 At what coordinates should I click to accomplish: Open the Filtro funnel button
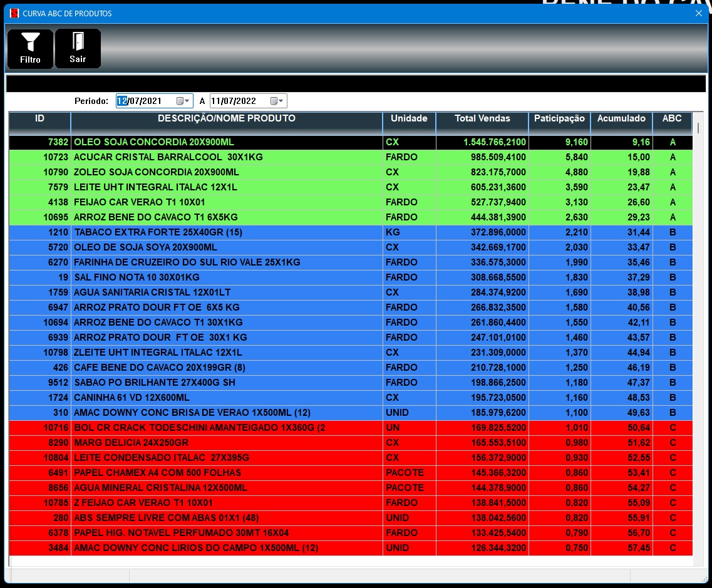point(31,49)
